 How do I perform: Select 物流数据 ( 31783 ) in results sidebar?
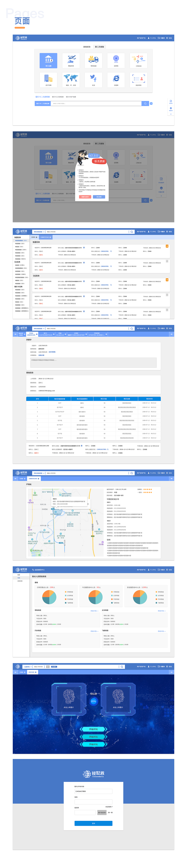(x=20, y=265)
